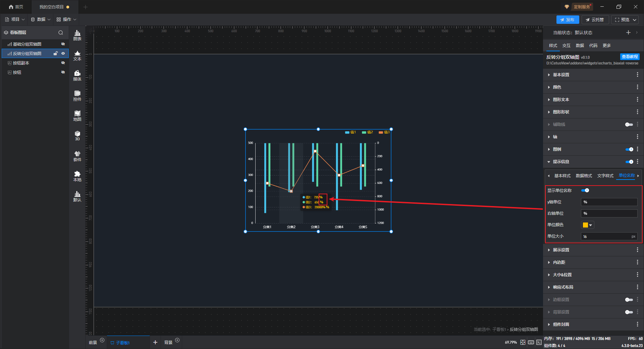The width and height of the screenshot is (644, 349).
Task: Expand the 图形文本 section
Action: coord(561,100)
